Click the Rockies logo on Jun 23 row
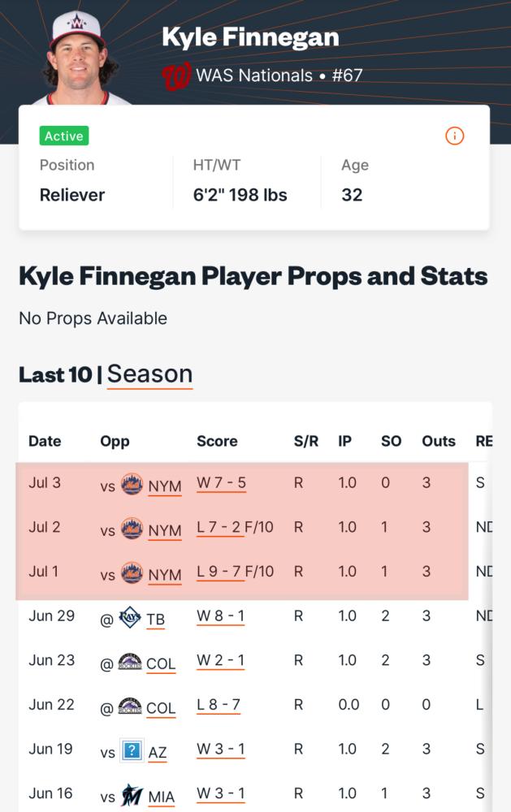Screen dimensions: 511x812 (129, 662)
